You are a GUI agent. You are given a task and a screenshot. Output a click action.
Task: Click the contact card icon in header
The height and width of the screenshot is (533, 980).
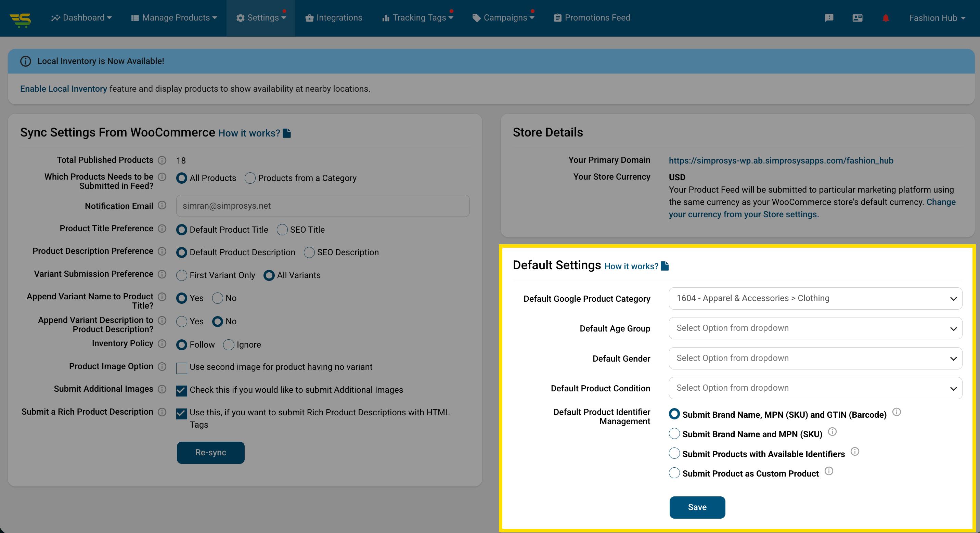tap(857, 18)
